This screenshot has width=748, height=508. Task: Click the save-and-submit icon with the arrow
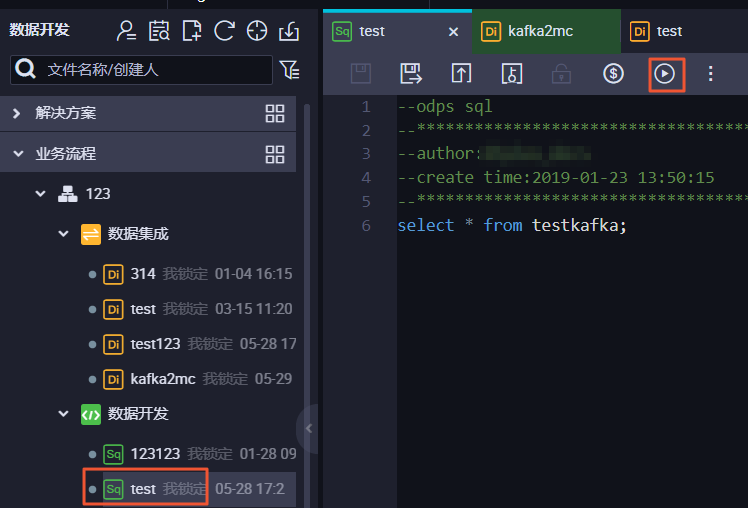pos(410,73)
